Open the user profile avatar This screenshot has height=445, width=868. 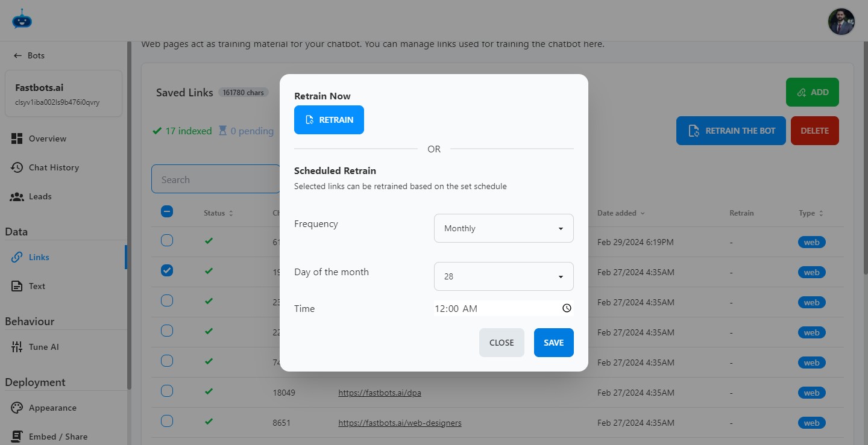tap(841, 22)
